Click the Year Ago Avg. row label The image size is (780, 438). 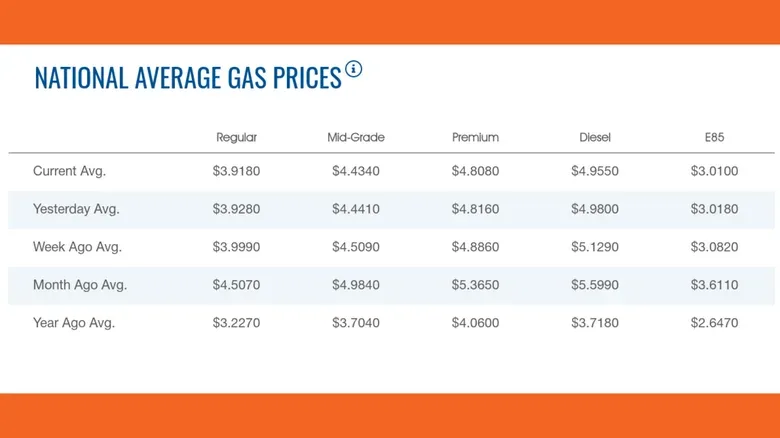coord(74,323)
